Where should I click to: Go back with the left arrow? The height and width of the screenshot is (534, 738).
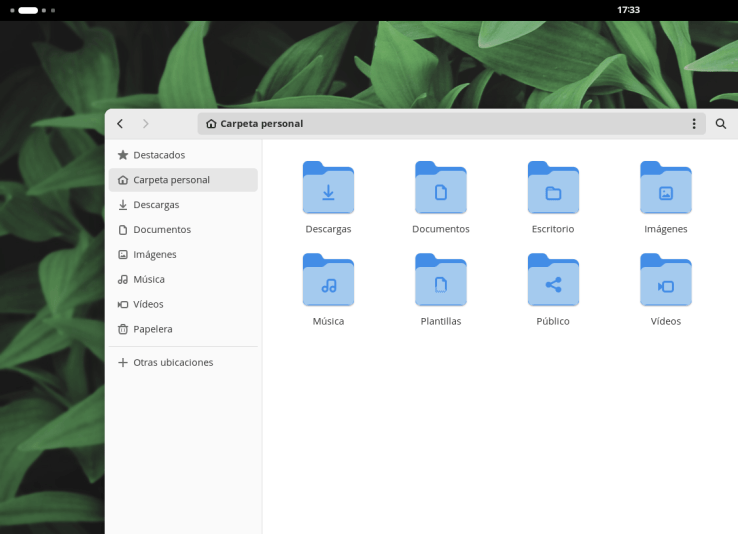tap(120, 124)
